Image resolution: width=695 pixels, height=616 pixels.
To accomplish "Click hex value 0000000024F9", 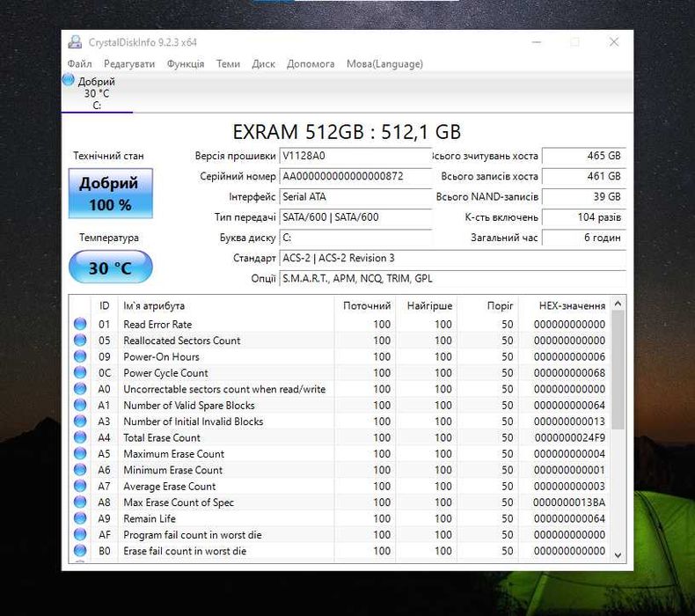I will [x=569, y=437].
